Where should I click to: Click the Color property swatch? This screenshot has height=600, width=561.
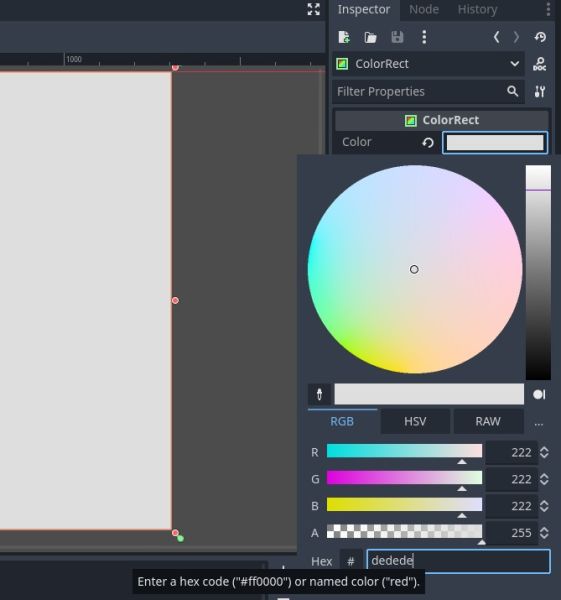coord(495,143)
